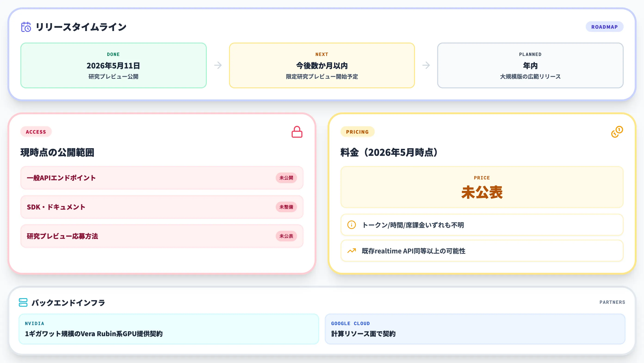This screenshot has height=363, width=644.
Task: Click the arrow between DONE and NEXT cards
Action: click(x=218, y=65)
